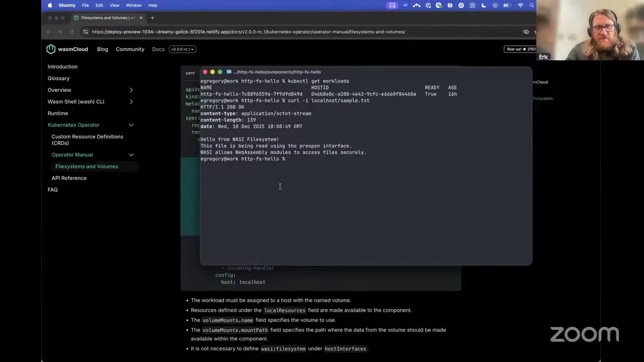Viewport: 644px width, 362px height.
Task: Open the battery status icon
Action: (508, 5)
